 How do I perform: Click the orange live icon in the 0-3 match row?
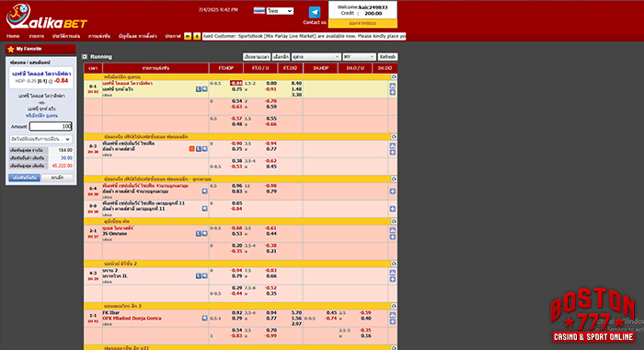coord(191,149)
